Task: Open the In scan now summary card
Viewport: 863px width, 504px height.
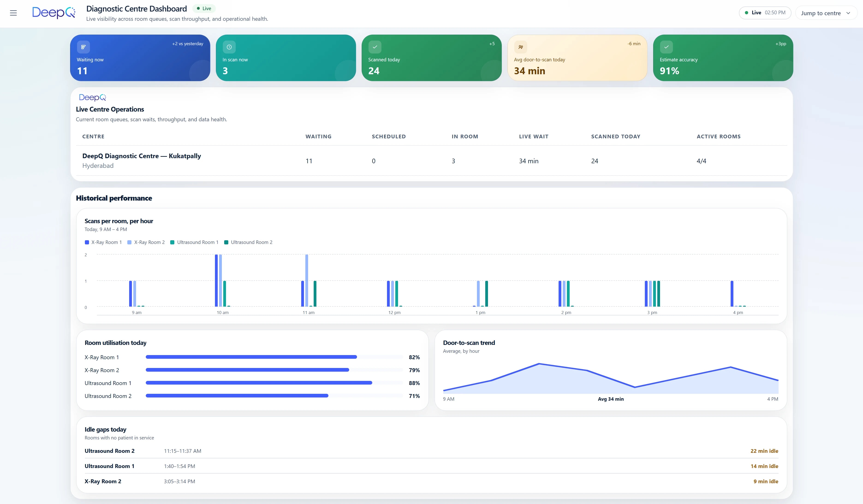Action: click(286, 58)
